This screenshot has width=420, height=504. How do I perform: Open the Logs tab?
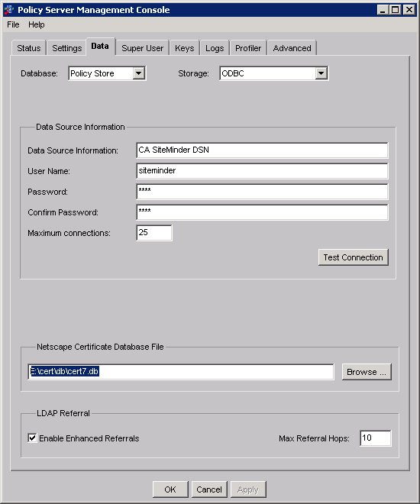point(215,48)
